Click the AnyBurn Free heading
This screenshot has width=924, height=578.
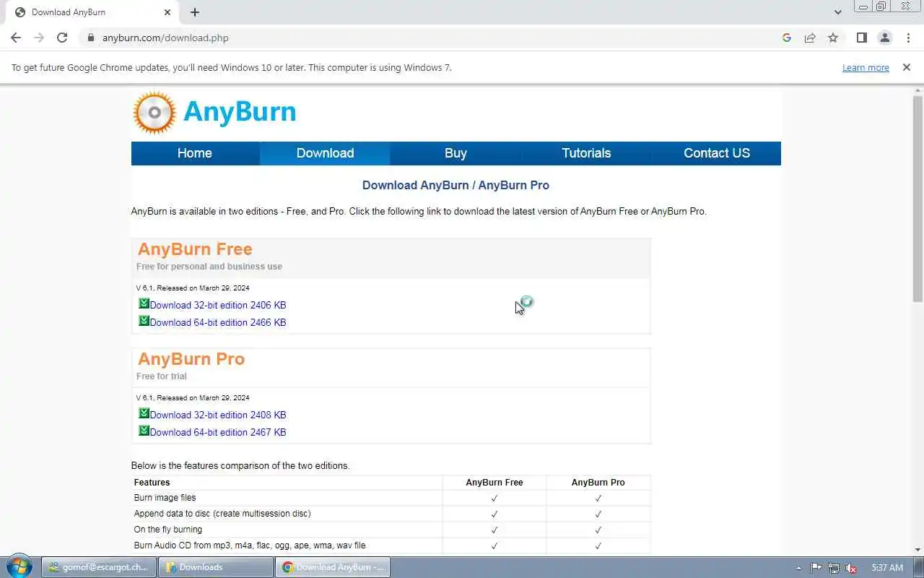coord(195,249)
